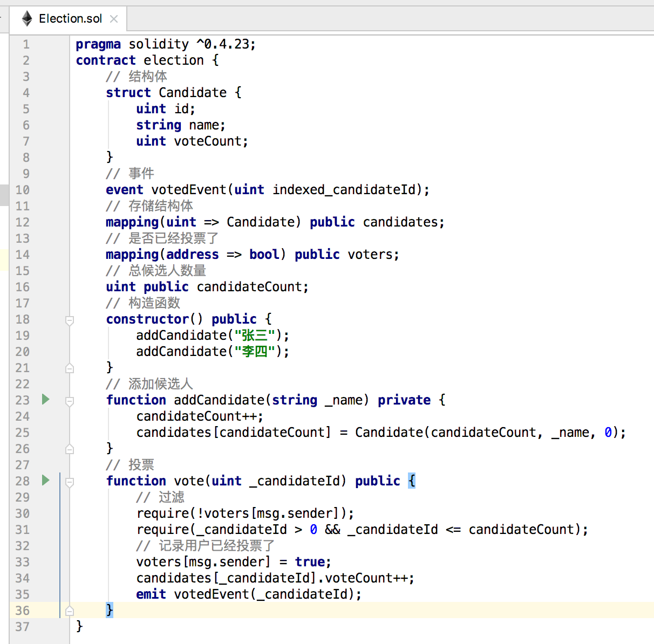Click 'candidates' mapping name on line 12
The height and width of the screenshot is (644, 654).
coord(400,222)
